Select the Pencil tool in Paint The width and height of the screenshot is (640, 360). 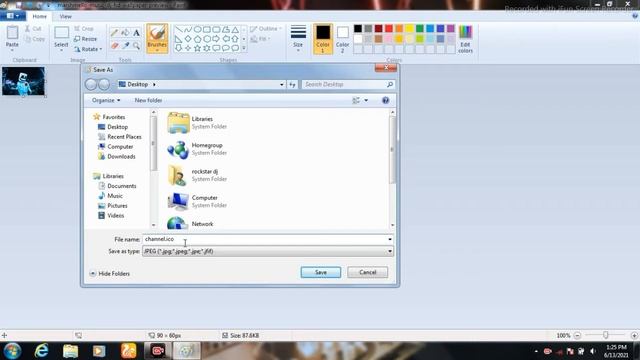click(114, 33)
